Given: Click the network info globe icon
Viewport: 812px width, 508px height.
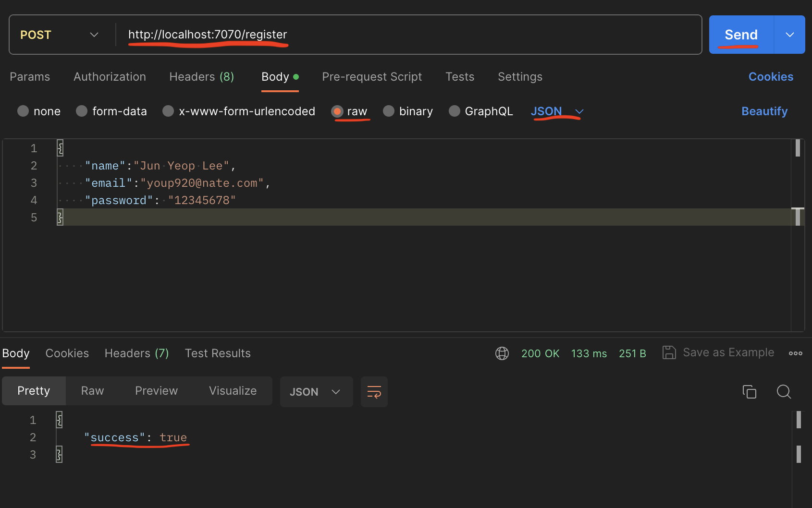Looking at the screenshot, I should (x=502, y=353).
